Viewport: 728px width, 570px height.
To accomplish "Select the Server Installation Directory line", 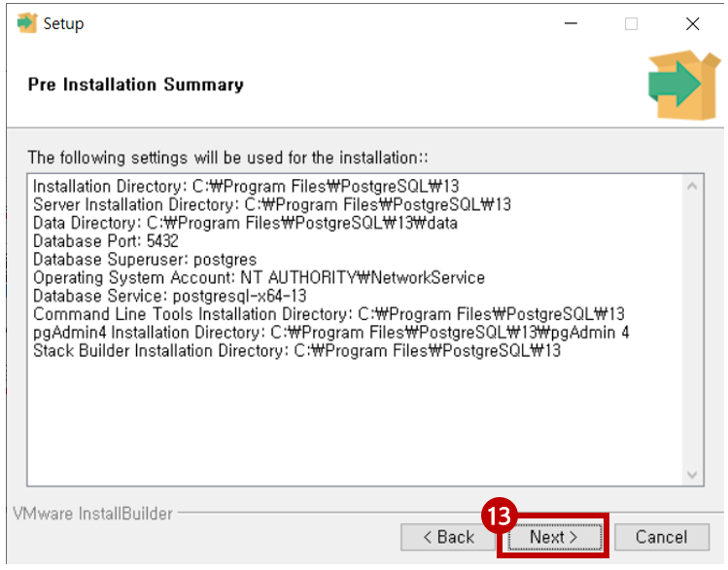I will (271, 204).
